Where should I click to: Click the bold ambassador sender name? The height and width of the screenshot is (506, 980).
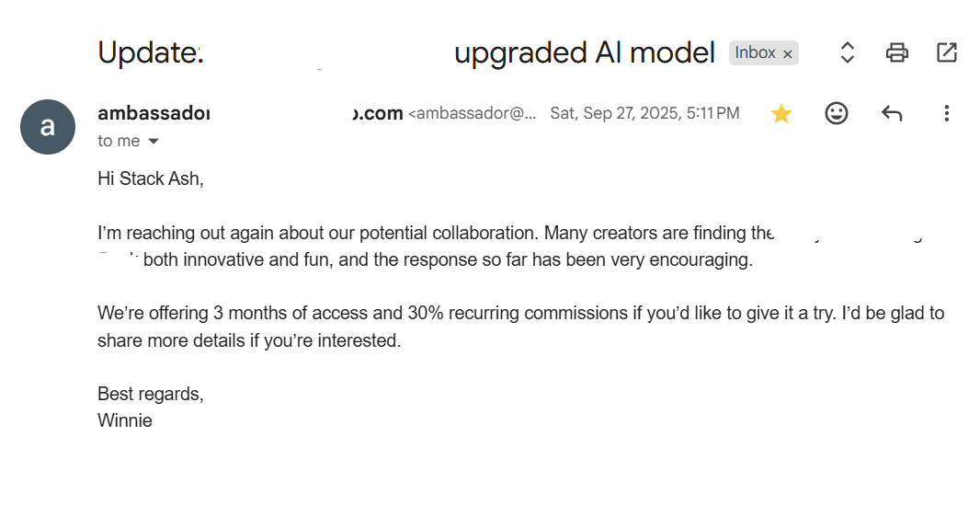click(x=154, y=113)
